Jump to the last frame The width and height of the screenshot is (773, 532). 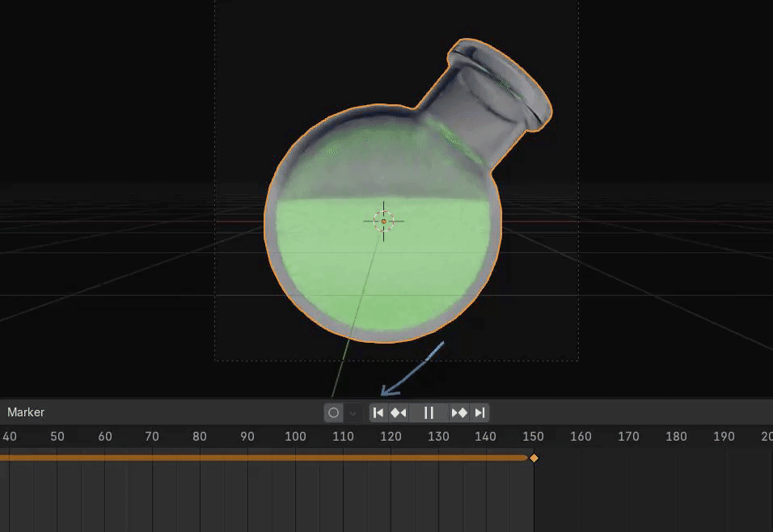(x=479, y=412)
